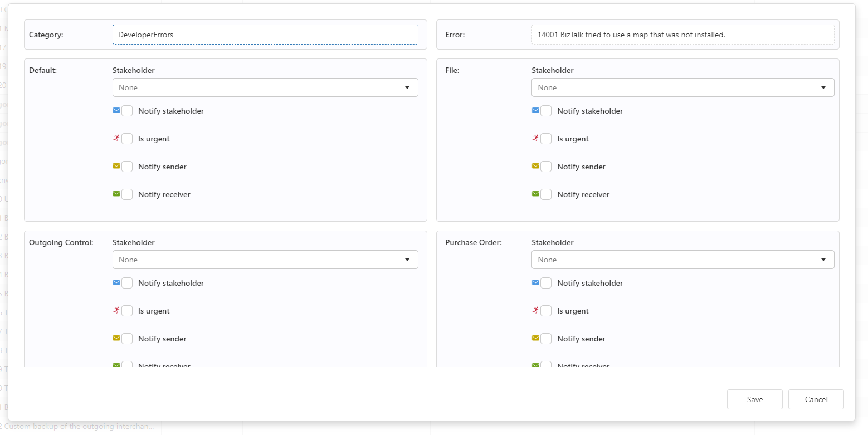
Task: Click red running-man urgent icon in File section
Action: 535,138
